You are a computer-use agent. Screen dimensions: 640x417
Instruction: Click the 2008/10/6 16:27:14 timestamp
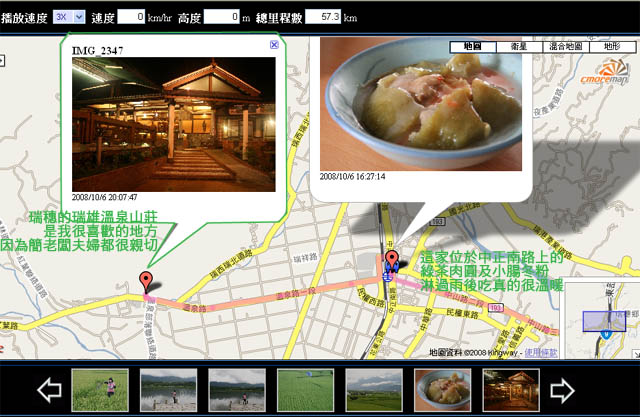pyautogui.click(x=352, y=177)
